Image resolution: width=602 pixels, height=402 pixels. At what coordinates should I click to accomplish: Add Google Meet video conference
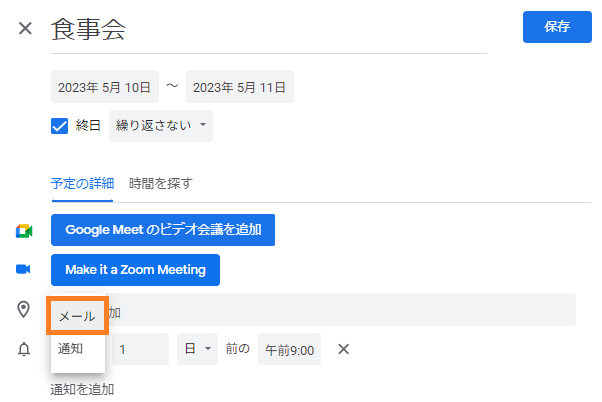(163, 230)
